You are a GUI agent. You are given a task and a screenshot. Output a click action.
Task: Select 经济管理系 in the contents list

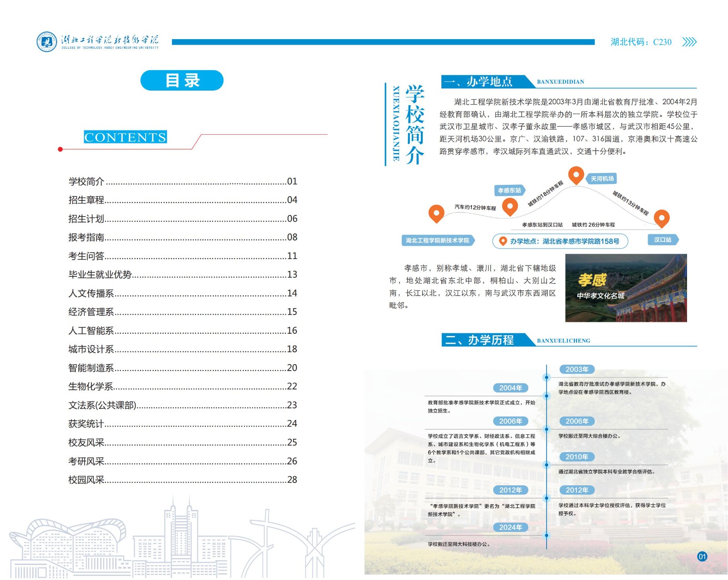(x=182, y=312)
